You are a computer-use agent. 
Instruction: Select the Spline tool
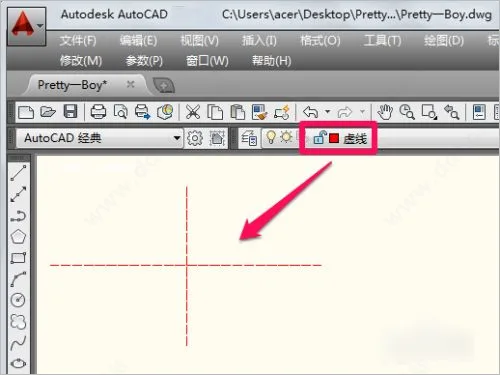[18, 343]
